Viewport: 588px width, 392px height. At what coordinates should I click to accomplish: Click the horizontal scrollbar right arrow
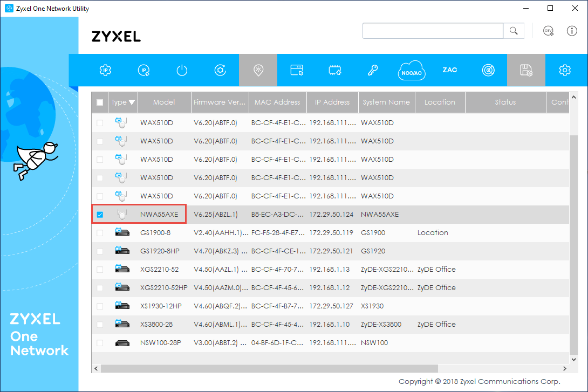565,368
